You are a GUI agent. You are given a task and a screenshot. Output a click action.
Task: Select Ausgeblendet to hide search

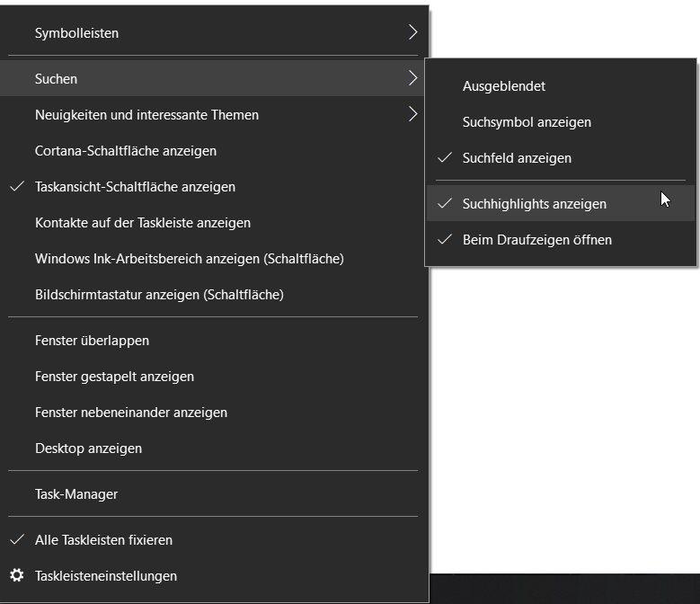tap(561, 85)
